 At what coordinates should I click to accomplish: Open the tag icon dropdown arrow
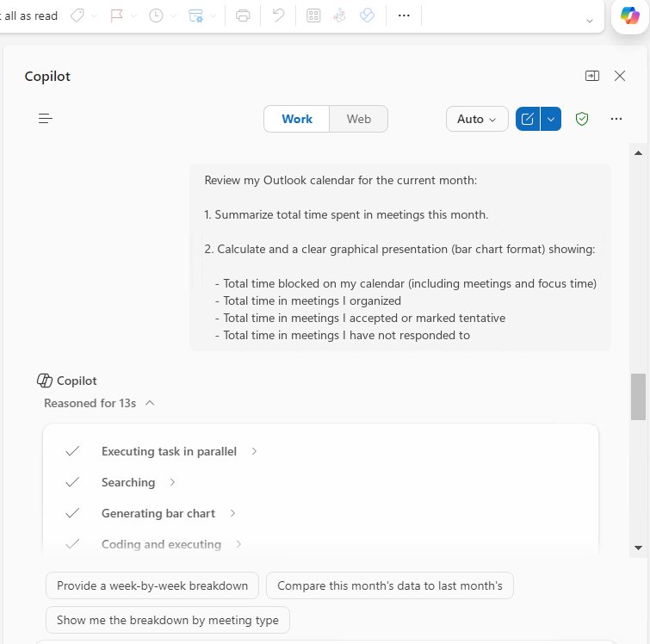[x=94, y=16]
